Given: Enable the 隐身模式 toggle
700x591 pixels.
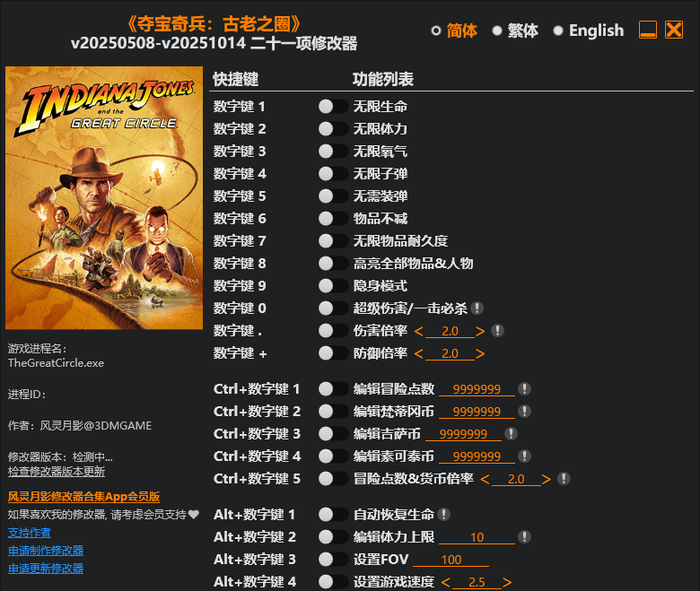Looking at the screenshot, I should 333,286.
